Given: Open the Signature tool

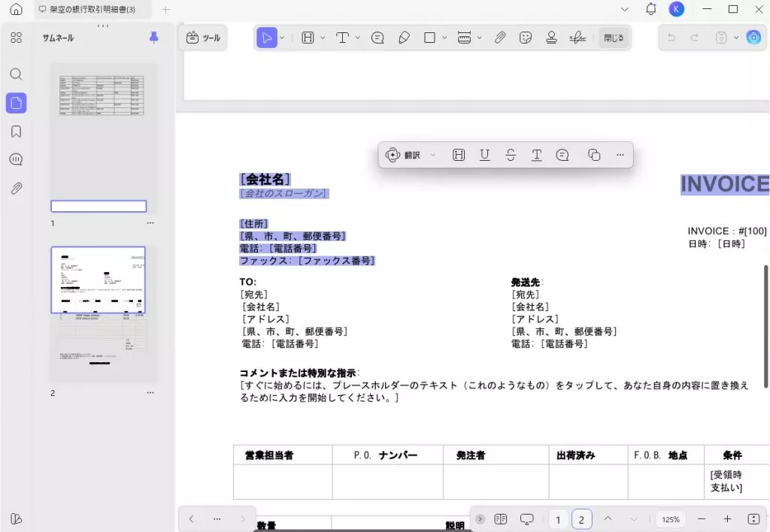Looking at the screenshot, I should pos(577,38).
